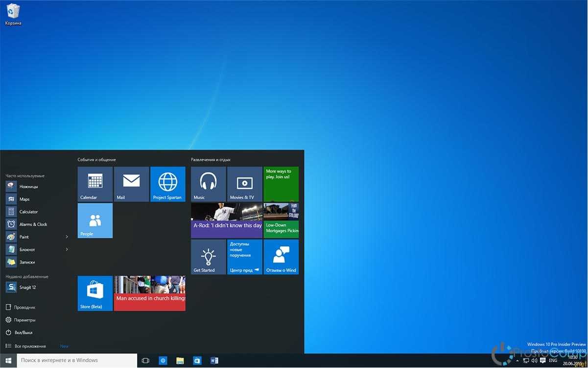Click the Windows Start button
This screenshot has height=368, width=588.
pos(8,361)
